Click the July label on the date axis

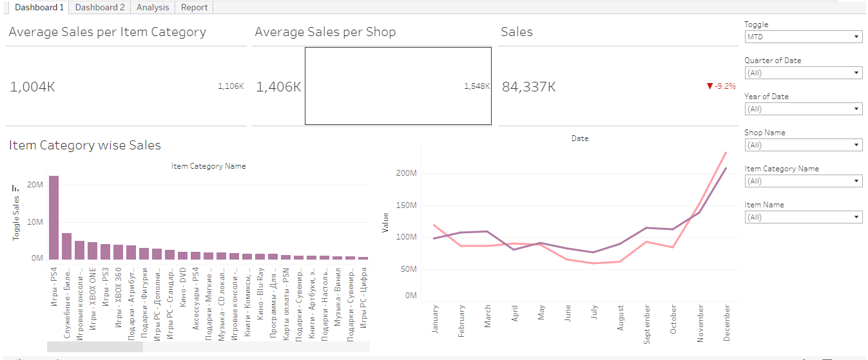594,312
